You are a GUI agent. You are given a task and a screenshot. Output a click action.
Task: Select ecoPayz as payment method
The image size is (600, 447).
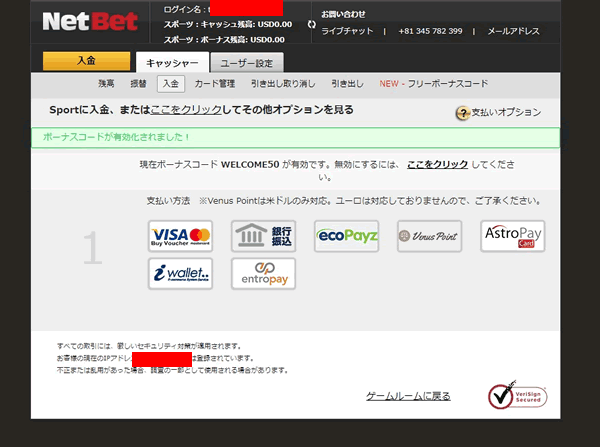coord(346,236)
